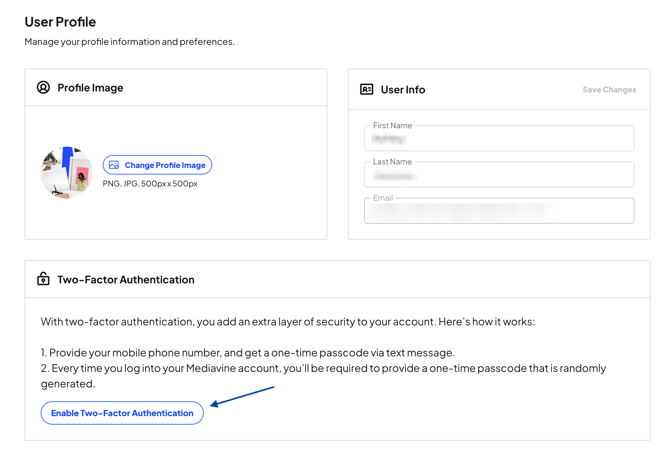Enable Two-Factor Authentication
This screenshot has width=670, height=453.
coord(122,413)
